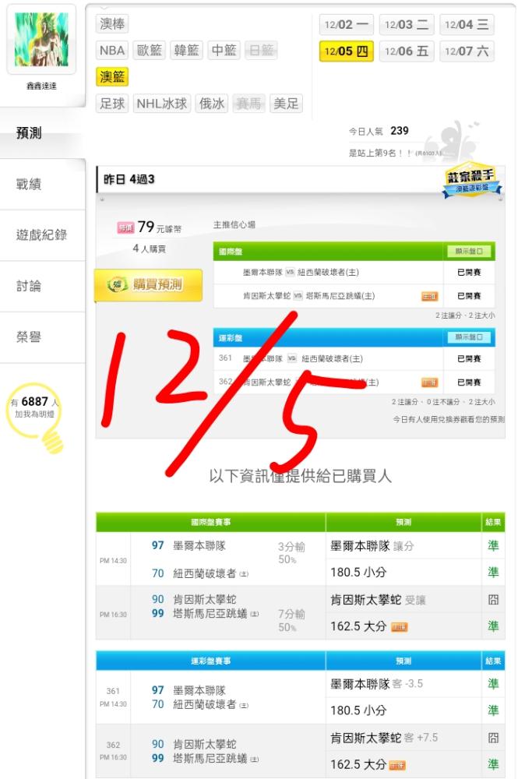Click orange main-pick icon beside 塔斯馬尼亞跳蟻 in 國際盤
The width and height of the screenshot is (532, 779).
click(x=429, y=296)
